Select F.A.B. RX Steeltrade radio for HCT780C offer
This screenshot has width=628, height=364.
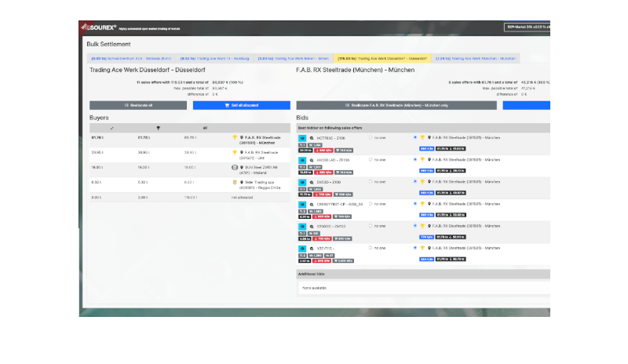(x=415, y=137)
